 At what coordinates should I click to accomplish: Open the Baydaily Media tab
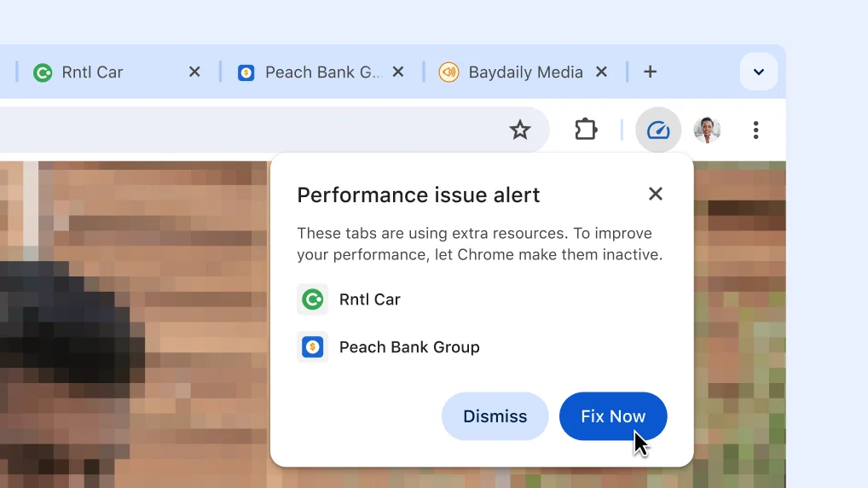pos(524,73)
